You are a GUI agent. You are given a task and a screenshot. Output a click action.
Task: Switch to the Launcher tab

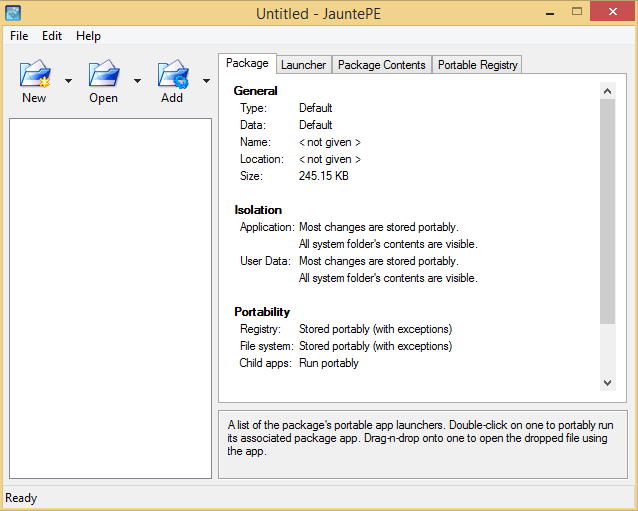pyautogui.click(x=304, y=65)
